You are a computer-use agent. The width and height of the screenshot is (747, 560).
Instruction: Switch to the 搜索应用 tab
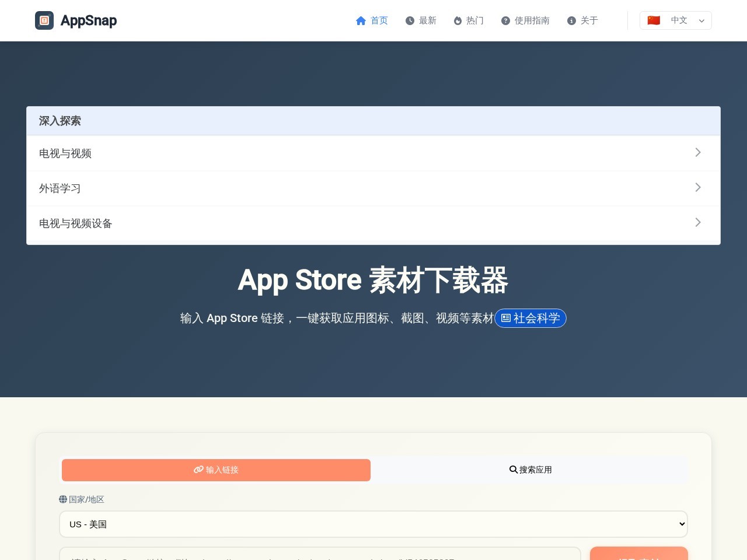pyautogui.click(x=530, y=470)
